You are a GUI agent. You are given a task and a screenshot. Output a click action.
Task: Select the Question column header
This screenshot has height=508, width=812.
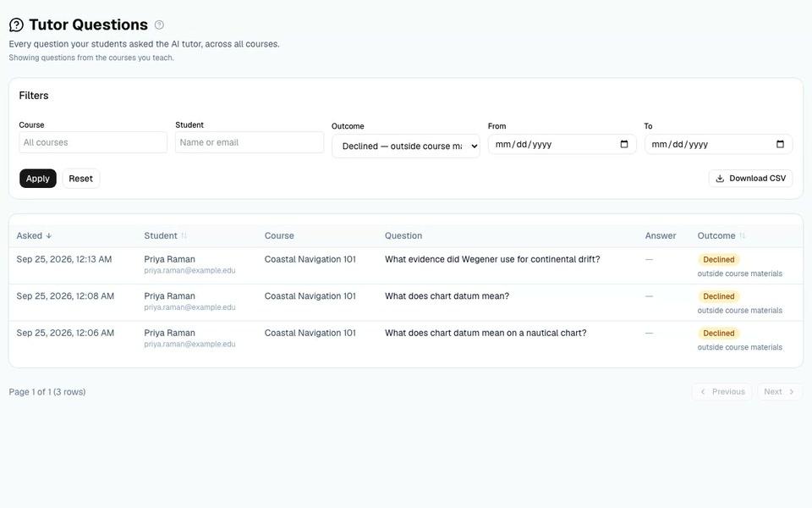coord(403,236)
